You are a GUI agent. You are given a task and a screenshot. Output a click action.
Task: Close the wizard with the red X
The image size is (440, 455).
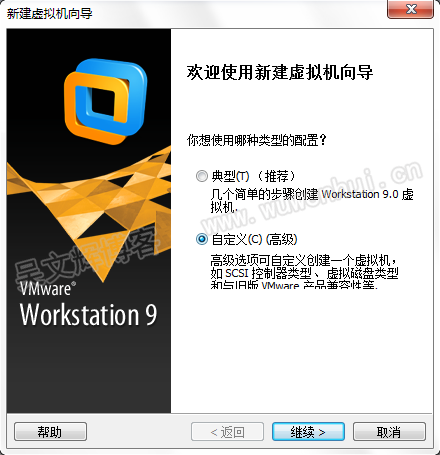coord(410,9)
